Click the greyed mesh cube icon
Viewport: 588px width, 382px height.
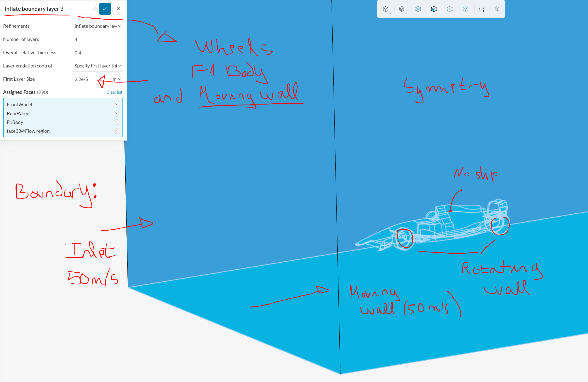pyautogui.click(x=497, y=9)
